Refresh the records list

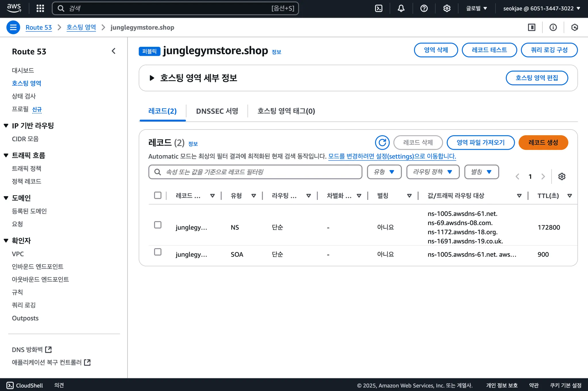382,142
